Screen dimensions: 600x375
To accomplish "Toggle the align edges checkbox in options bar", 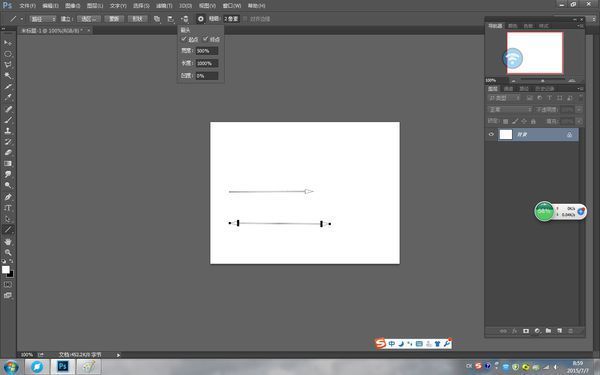I will [246, 19].
